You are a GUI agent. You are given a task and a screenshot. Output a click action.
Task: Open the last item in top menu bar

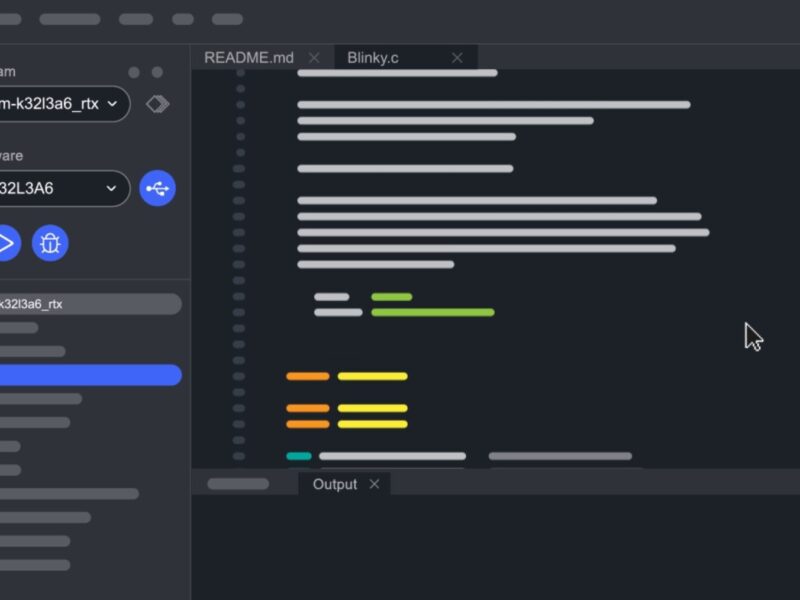[x=227, y=19]
